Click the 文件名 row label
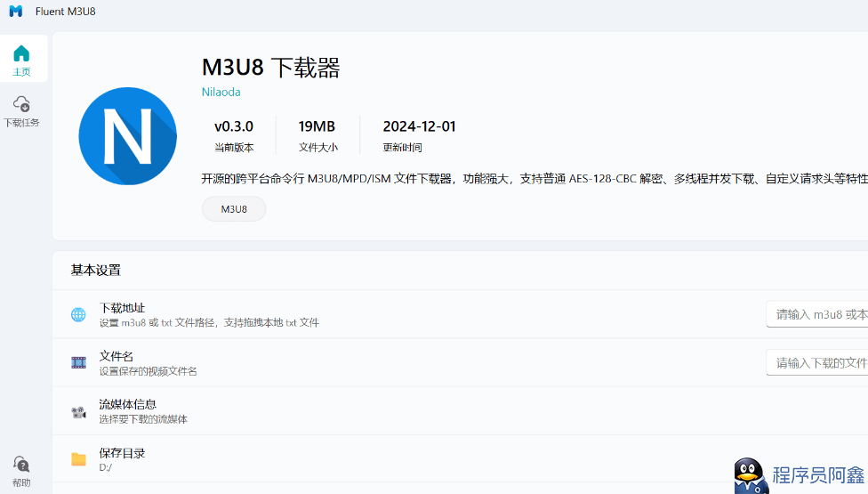868x494 pixels. [x=117, y=356]
